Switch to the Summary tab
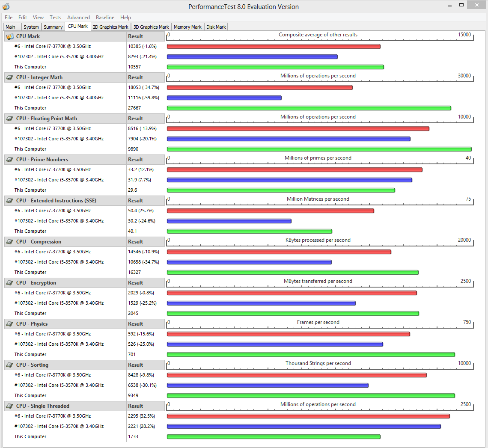Viewport: 488px width, 448px height. pos(53,27)
